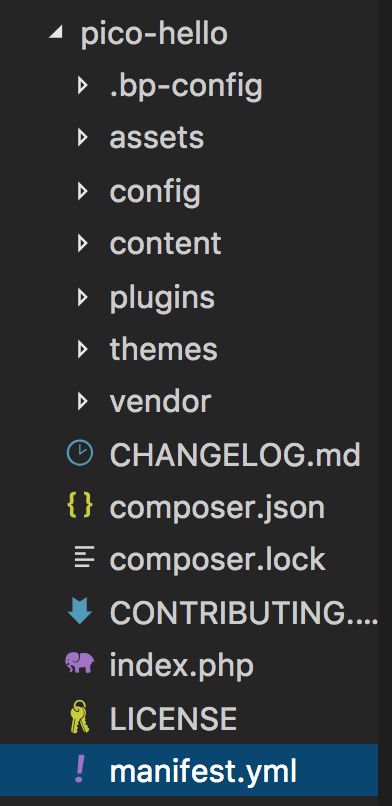Image resolution: width=392 pixels, height=806 pixels.
Task: Click the clock icon beside CHANGELOG.md
Action: (x=80, y=454)
